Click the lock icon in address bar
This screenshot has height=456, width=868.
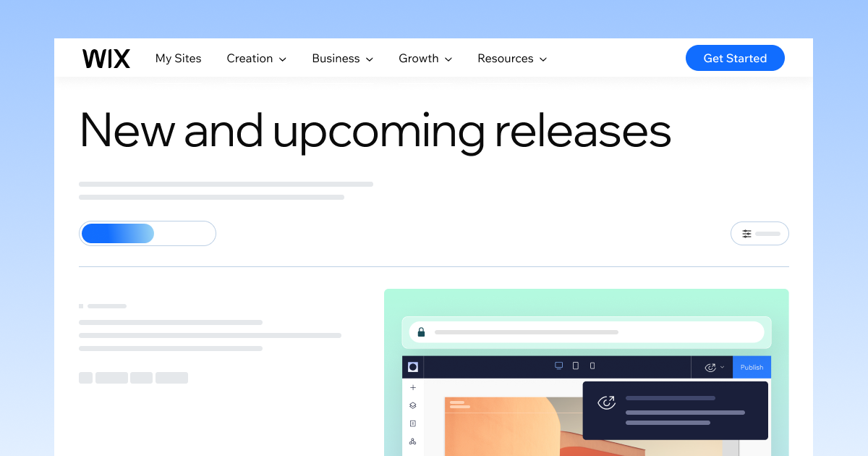421,332
